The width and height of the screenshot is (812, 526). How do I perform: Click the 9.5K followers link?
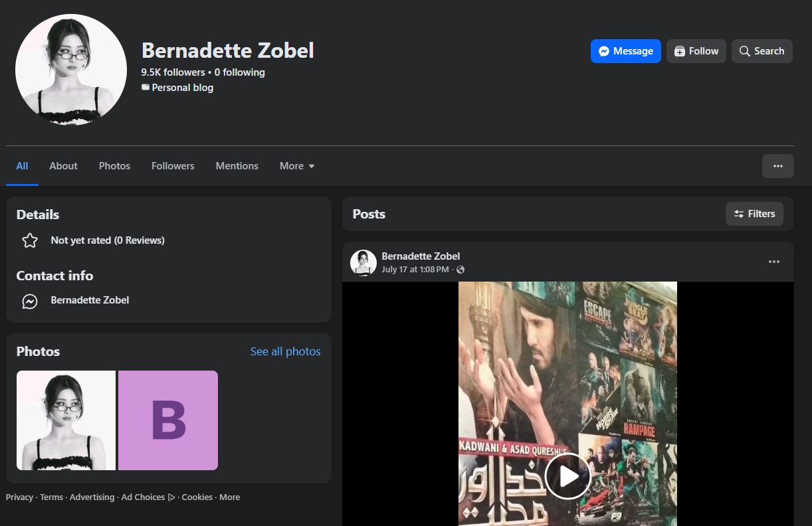173,72
